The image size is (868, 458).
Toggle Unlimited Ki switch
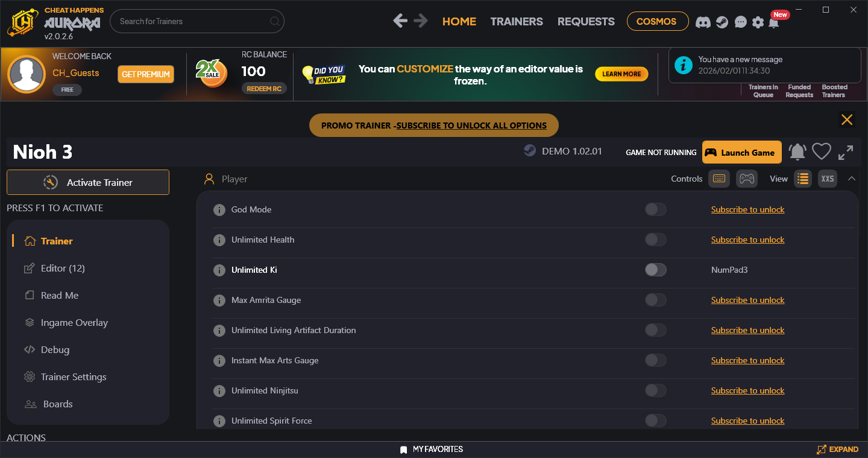655,270
